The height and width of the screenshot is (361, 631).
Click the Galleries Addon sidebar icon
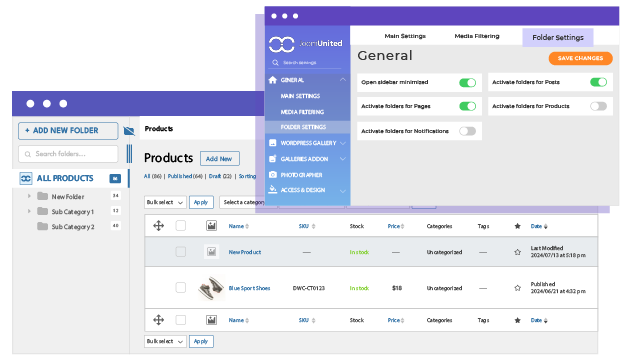pos(273,159)
